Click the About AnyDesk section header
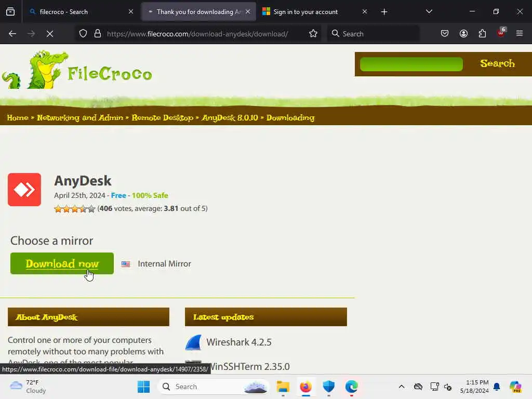The width and height of the screenshot is (532, 399). (88, 317)
